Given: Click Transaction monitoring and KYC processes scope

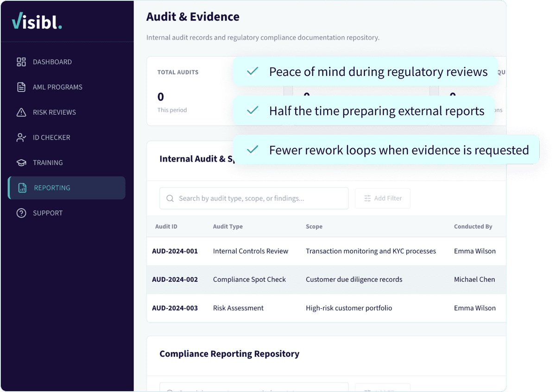Looking at the screenshot, I should tap(371, 251).
